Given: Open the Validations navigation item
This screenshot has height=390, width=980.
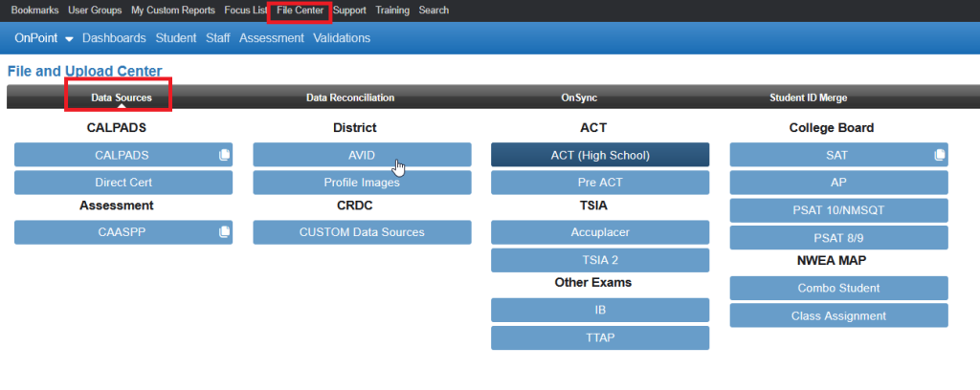Looking at the screenshot, I should point(342,38).
